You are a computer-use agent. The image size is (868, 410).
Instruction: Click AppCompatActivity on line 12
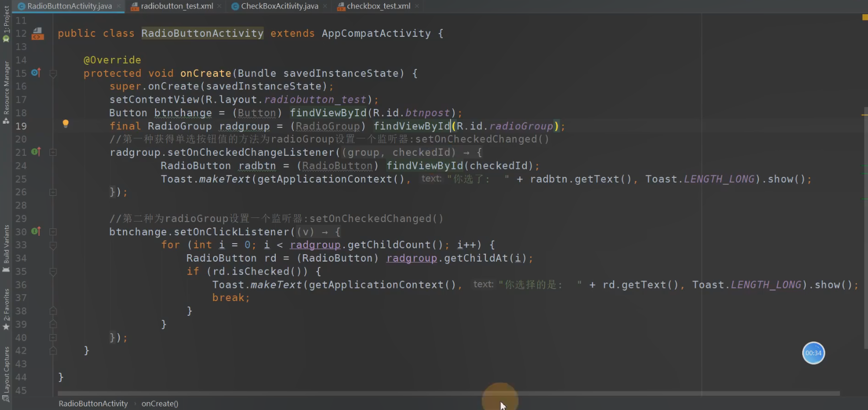pyautogui.click(x=376, y=33)
